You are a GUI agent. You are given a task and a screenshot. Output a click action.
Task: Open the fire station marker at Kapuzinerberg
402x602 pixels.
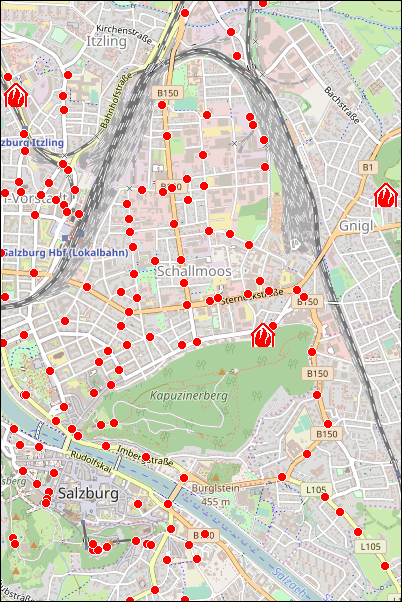[x=263, y=335]
